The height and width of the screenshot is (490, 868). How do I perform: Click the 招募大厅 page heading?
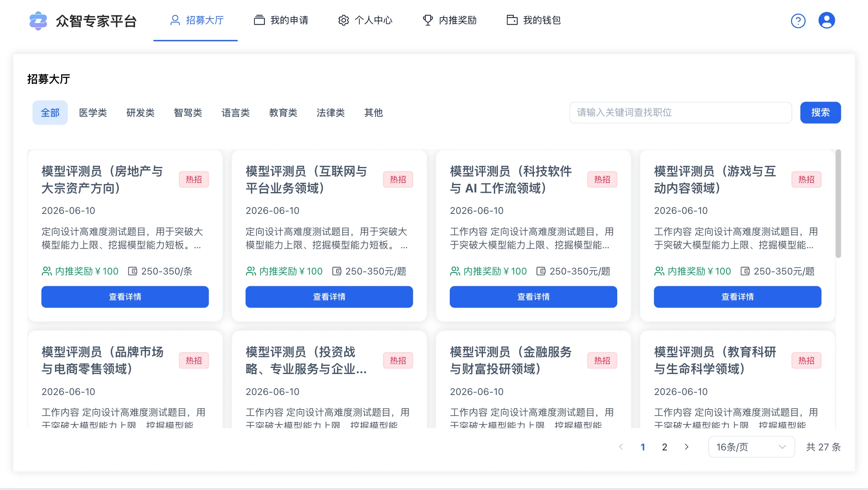tap(49, 79)
